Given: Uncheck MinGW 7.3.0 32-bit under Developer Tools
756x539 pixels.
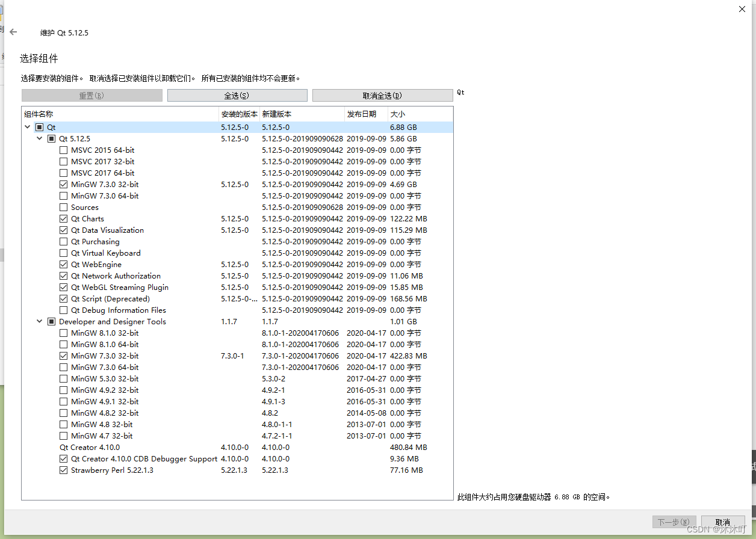Looking at the screenshot, I should (64, 356).
